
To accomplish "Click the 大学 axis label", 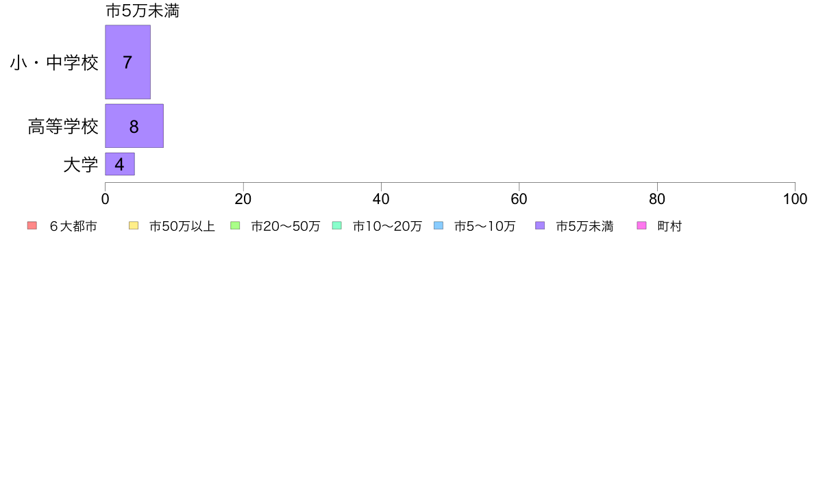I will (81, 164).
